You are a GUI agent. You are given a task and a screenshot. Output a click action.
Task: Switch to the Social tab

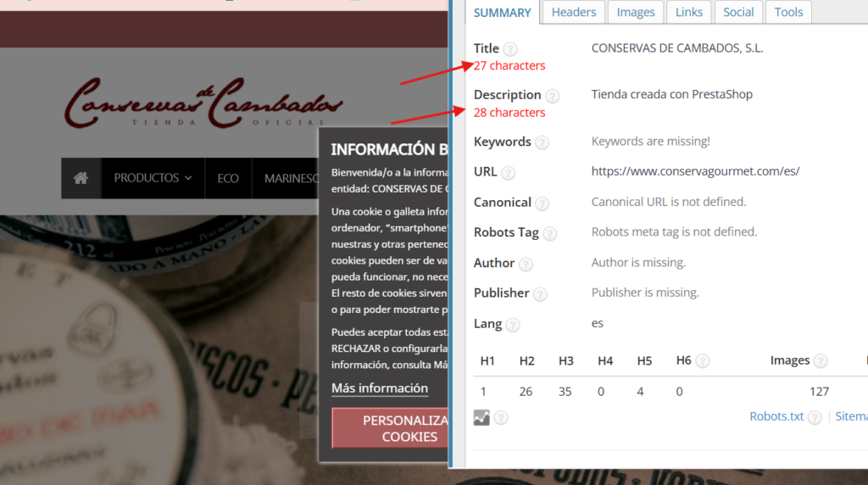(738, 12)
